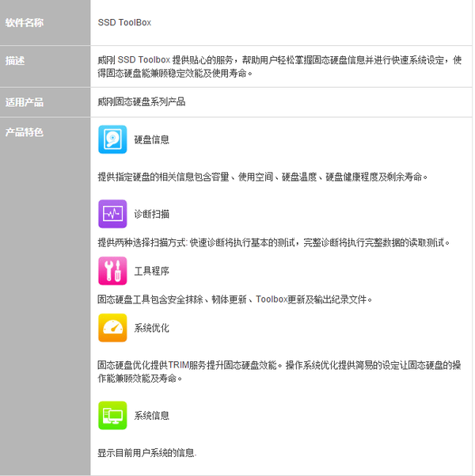This screenshot has width=475, height=476.
Task: Click the 软件名称 row header
Action: (x=25, y=22)
